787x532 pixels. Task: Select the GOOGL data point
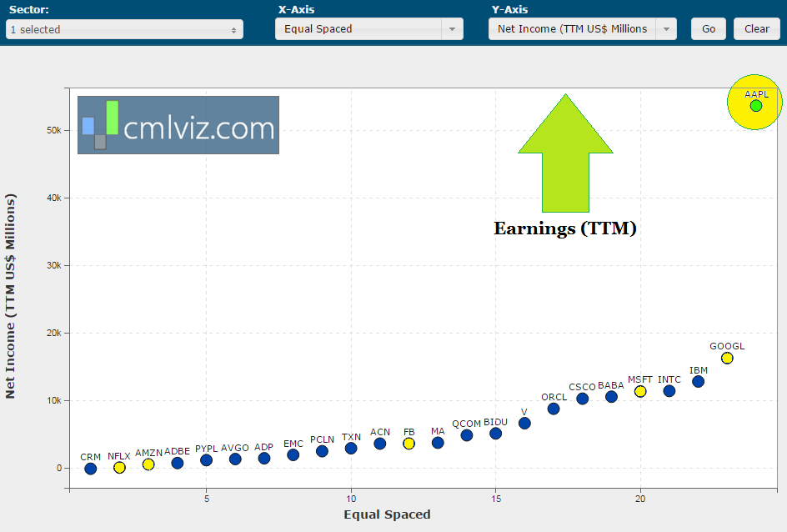(727, 359)
